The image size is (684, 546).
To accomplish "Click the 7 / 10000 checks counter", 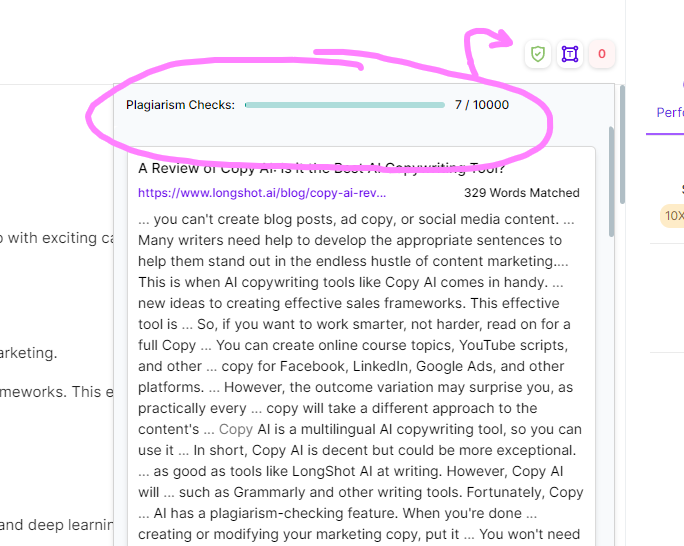I will pos(481,105).
